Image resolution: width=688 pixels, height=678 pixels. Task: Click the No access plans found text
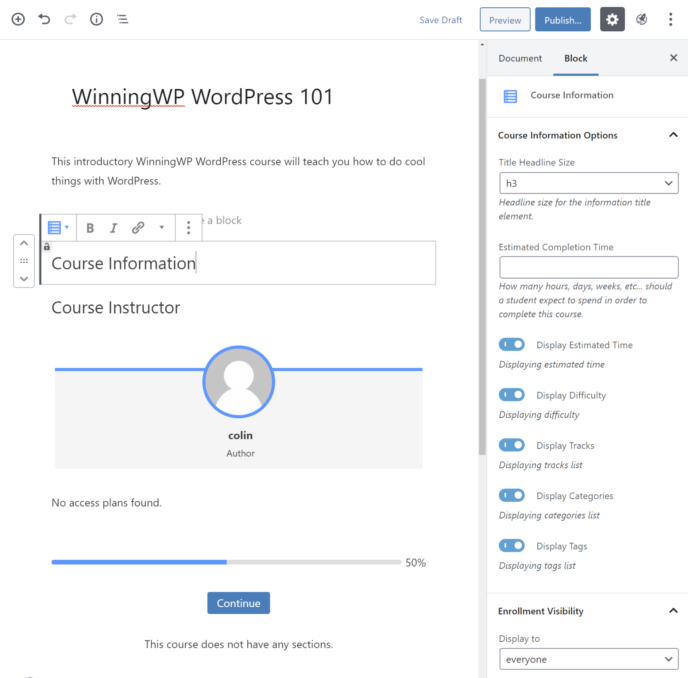pos(107,503)
